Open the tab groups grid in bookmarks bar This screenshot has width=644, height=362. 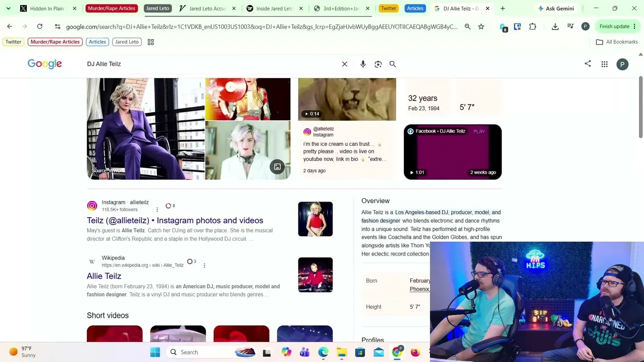point(150,42)
